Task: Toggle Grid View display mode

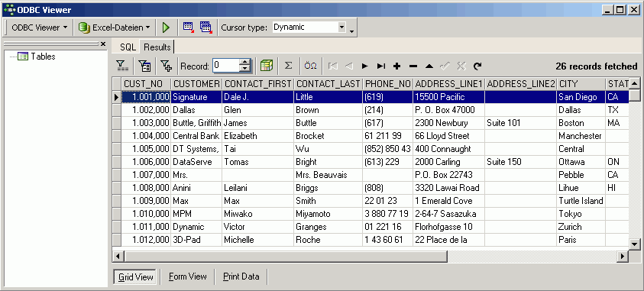Action: (x=135, y=276)
